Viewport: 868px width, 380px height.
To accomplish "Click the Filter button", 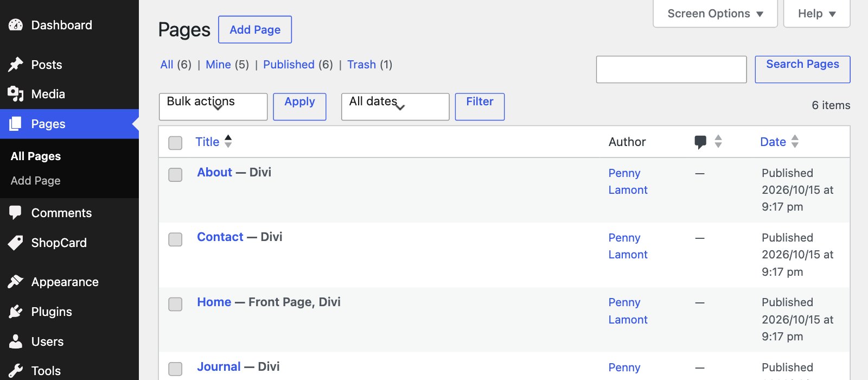I will 480,106.
